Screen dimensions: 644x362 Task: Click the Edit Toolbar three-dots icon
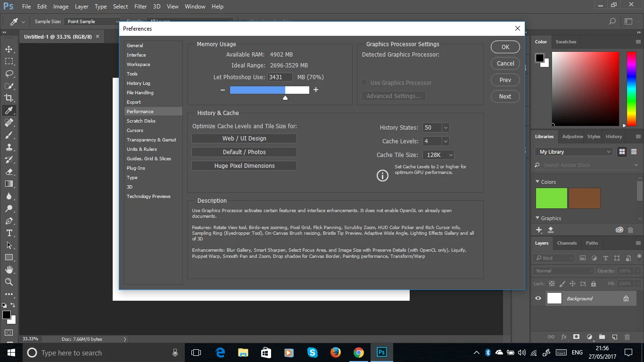pos(9,294)
